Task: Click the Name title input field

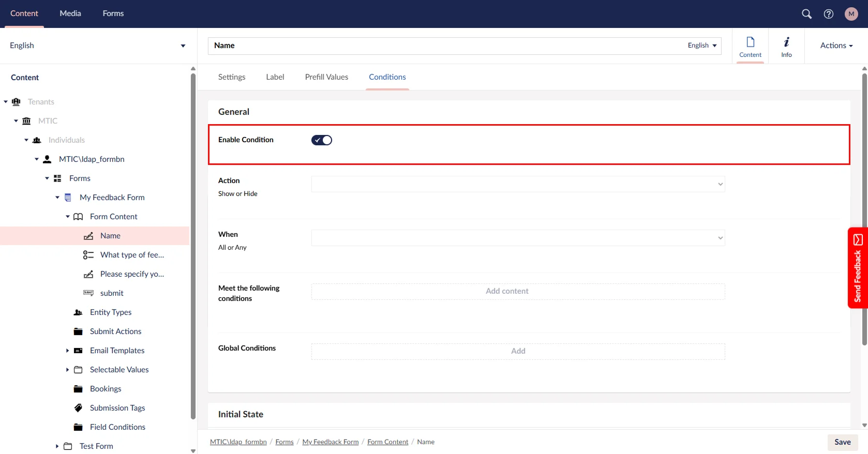Action: click(x=445, y=46)
